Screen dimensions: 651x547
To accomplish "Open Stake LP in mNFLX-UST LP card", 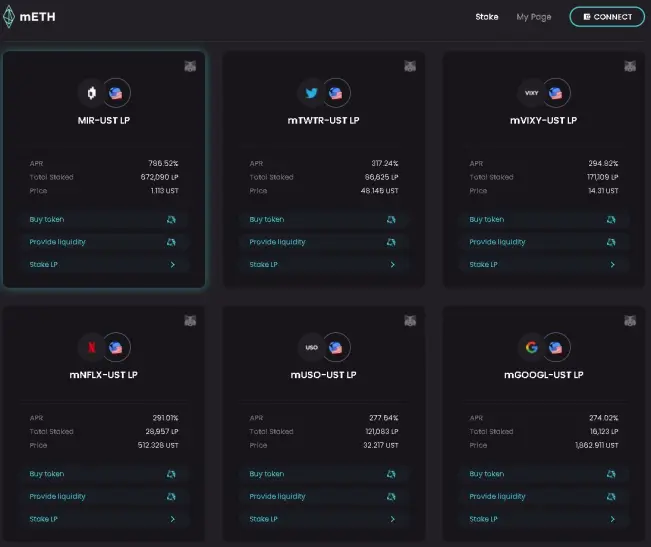I will 104,519.
